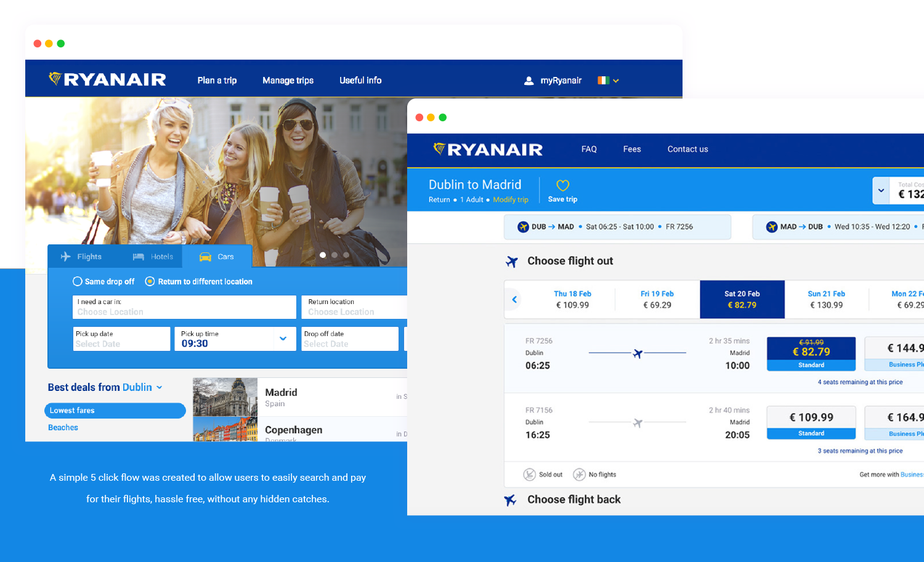Click the Return location input field
The height and width of the screenshot is (562, 924).
(355, 307)
